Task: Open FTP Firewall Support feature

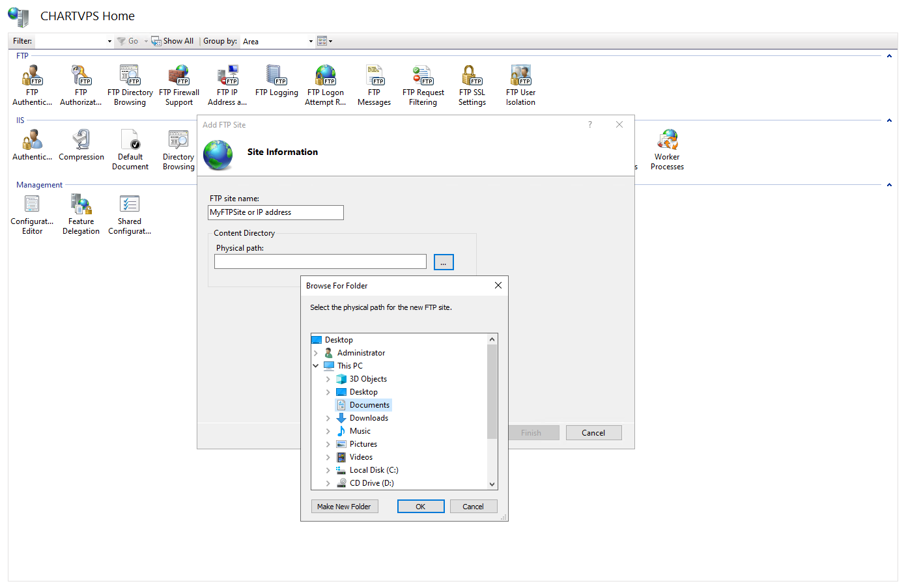Action: point(179,85)
